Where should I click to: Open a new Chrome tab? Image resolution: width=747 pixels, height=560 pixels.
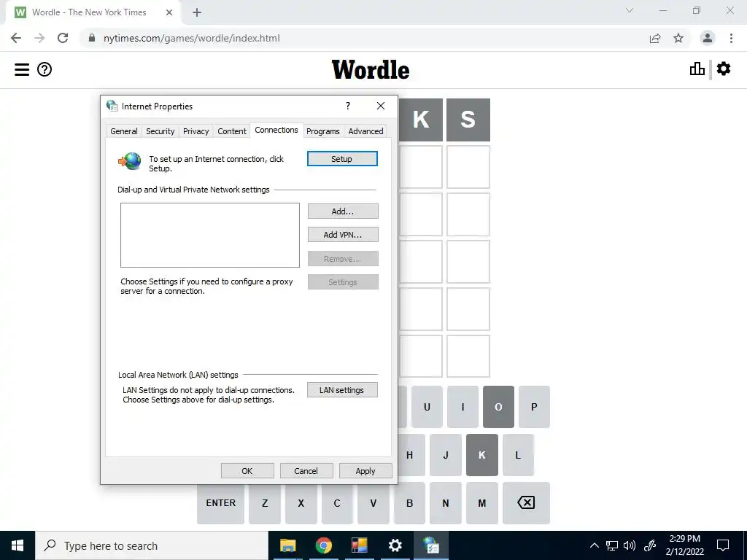coord(197,12)
